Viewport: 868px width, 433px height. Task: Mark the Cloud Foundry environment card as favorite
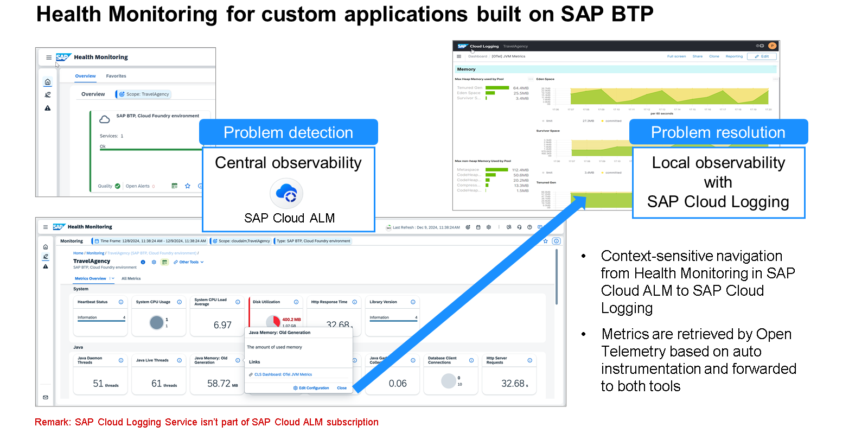point(188,186)
